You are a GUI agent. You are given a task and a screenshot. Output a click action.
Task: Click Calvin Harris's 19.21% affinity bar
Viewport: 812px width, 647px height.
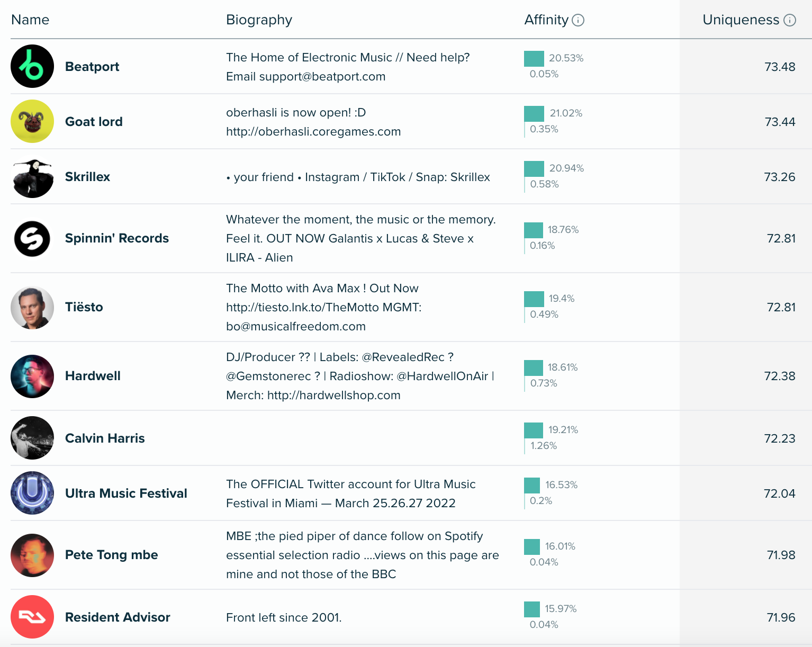(x=534, y=430)
